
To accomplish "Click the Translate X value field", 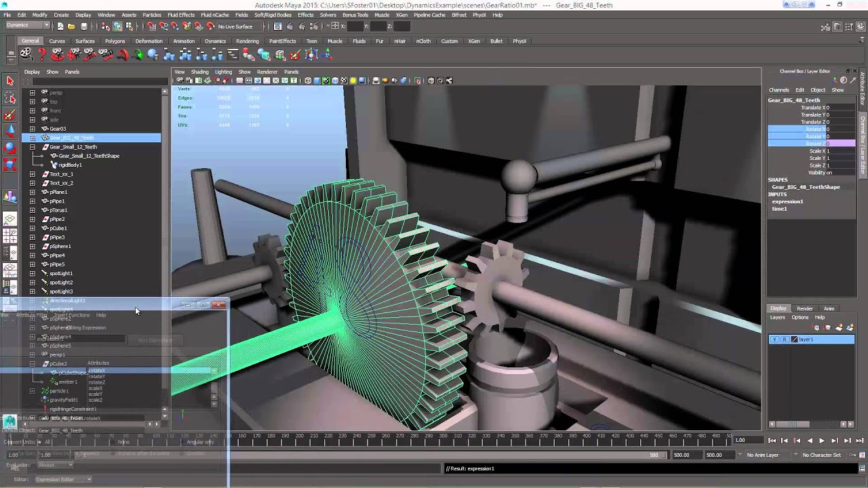I will click(x=841, y=108).
